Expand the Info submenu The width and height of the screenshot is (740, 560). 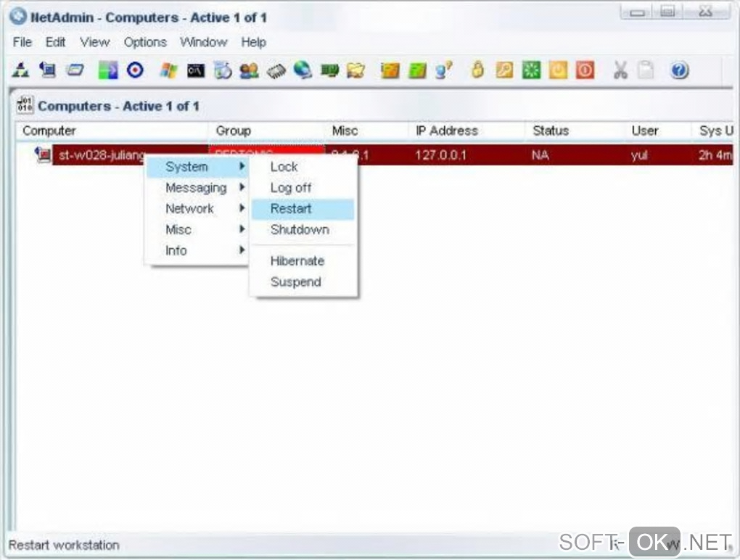(197, 250)
